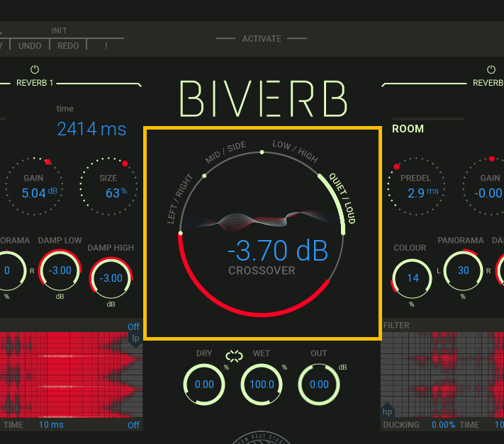Viewport: 504px width, 444px height.
Task: Click the dry/wet link icon
Action: pyautogui.click(x=235, y=356)
